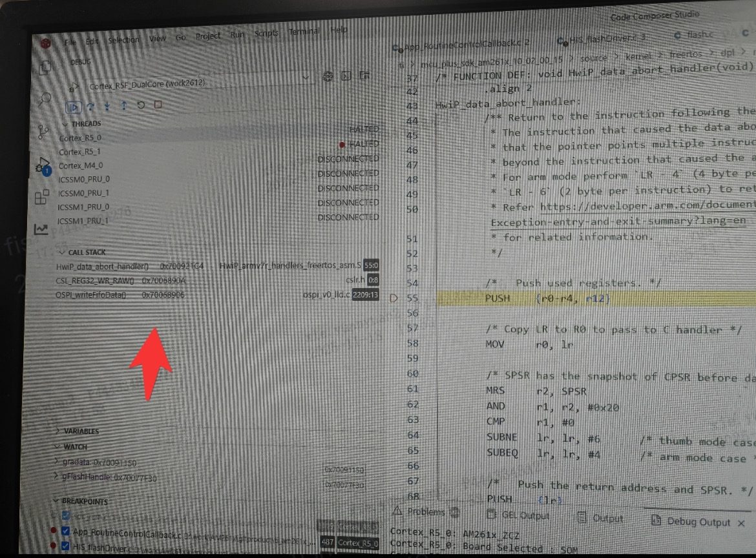The height and width of the screenshot is (558, 756).
Task: Open the Selection menu
Action: 123,40
